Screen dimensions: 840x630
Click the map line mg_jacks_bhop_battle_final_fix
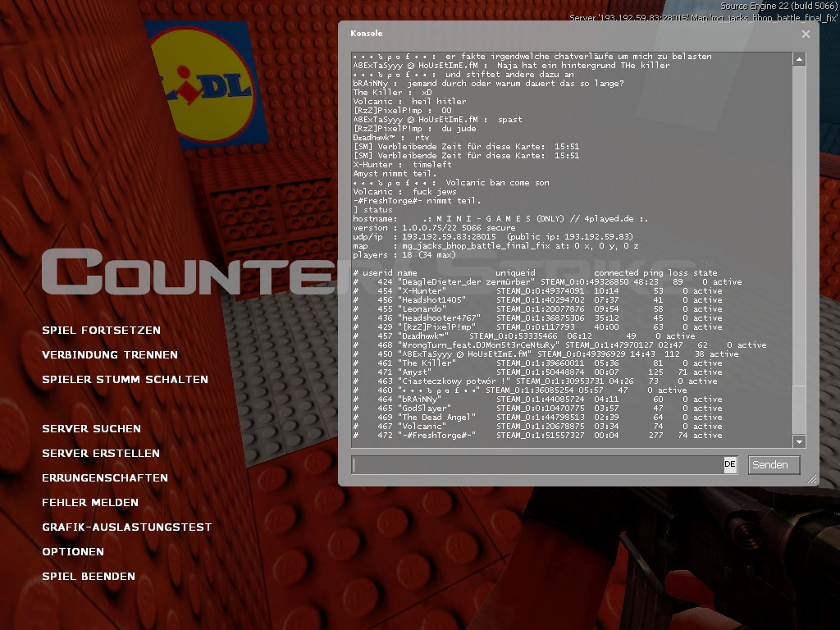pyautogui.click(x=495, y=246)
